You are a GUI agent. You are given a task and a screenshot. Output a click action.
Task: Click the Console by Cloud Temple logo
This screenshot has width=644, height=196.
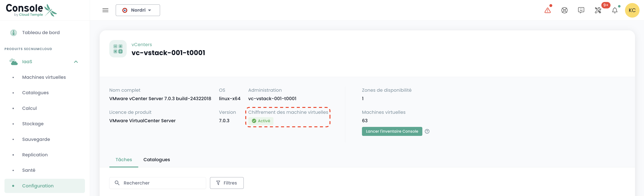tap(31, 10)
